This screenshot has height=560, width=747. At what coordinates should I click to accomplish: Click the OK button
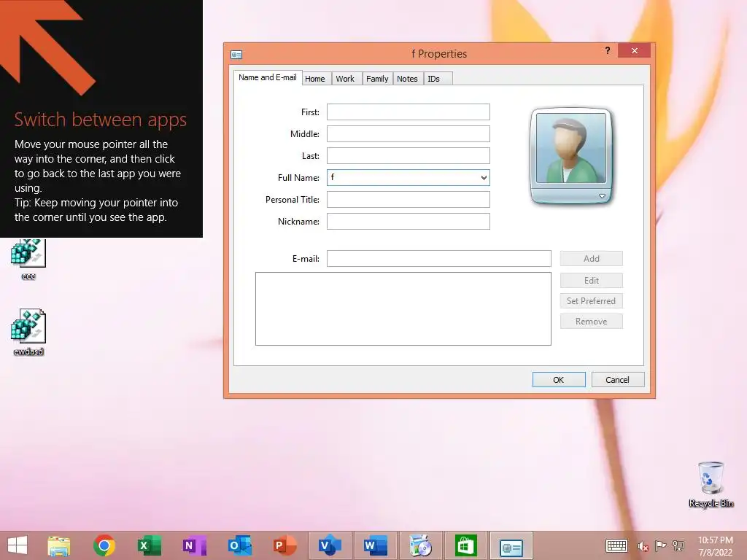[x=558, y=379]
